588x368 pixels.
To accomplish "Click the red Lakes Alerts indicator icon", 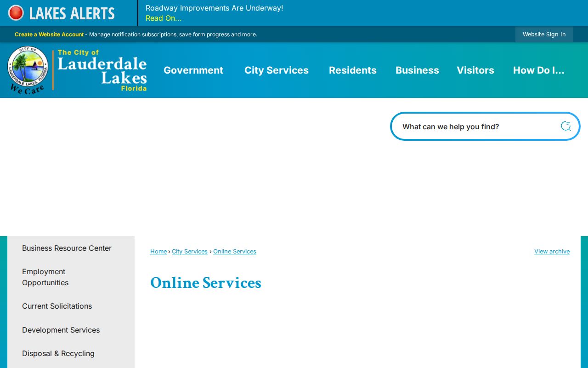I will (16, 13).
